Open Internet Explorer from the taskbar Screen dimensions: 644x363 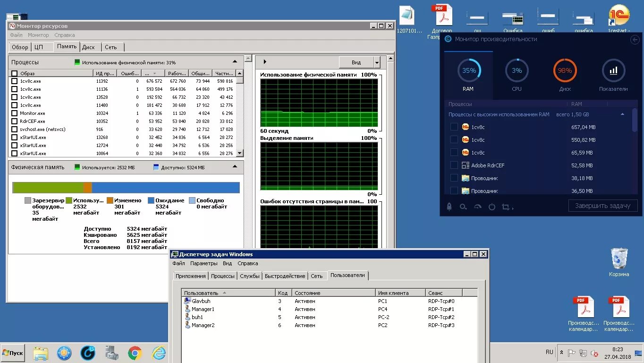159,353
